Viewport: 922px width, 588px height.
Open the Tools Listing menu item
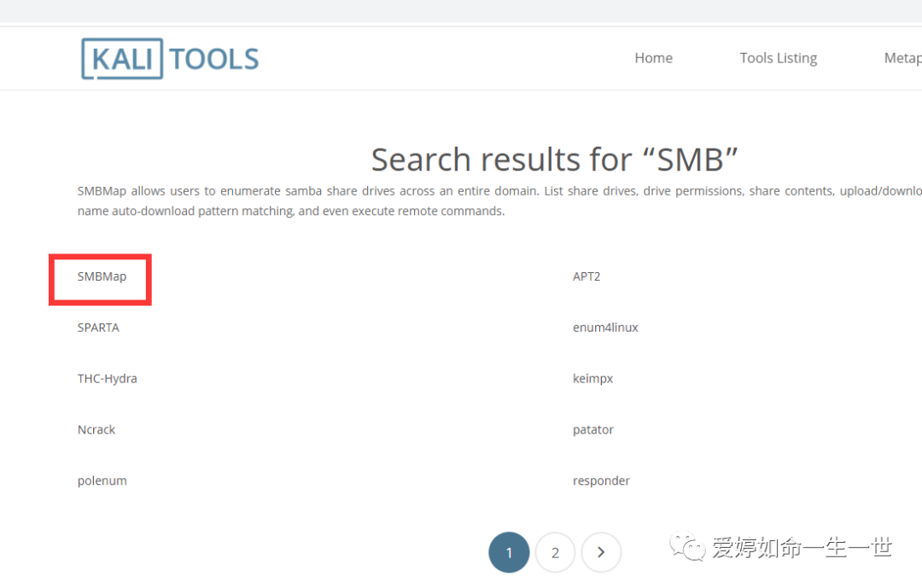[778, 58]
